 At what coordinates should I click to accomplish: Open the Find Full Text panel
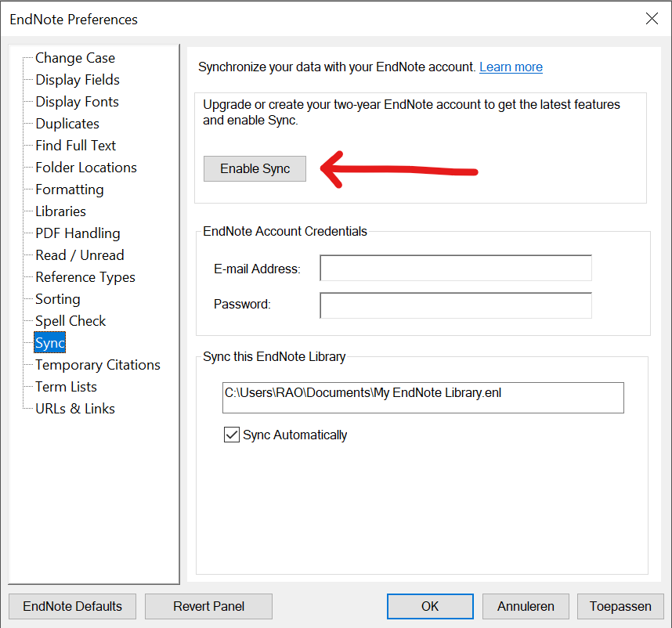pos(75,146)
